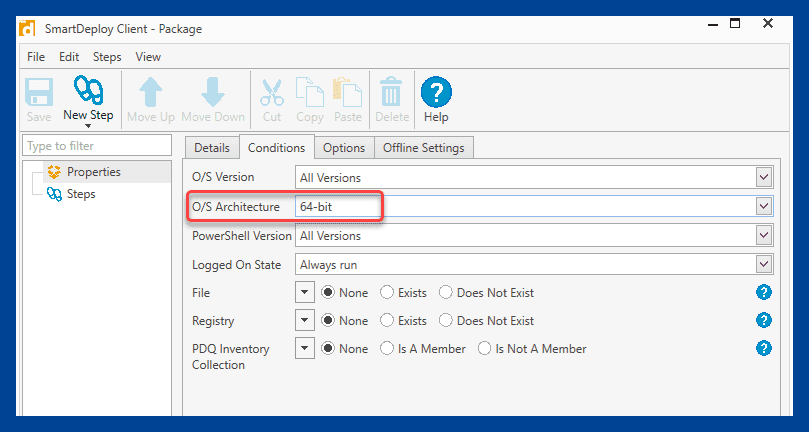This screenshot has width=809, height=432.
Task: Select the Cut scissors icon
Action: coord(272,92)
